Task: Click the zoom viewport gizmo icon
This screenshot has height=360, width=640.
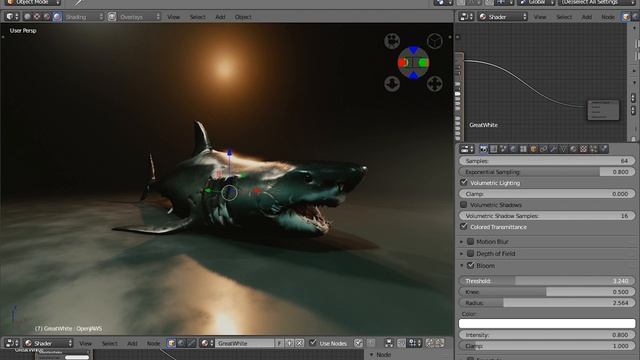Action: 392,84
